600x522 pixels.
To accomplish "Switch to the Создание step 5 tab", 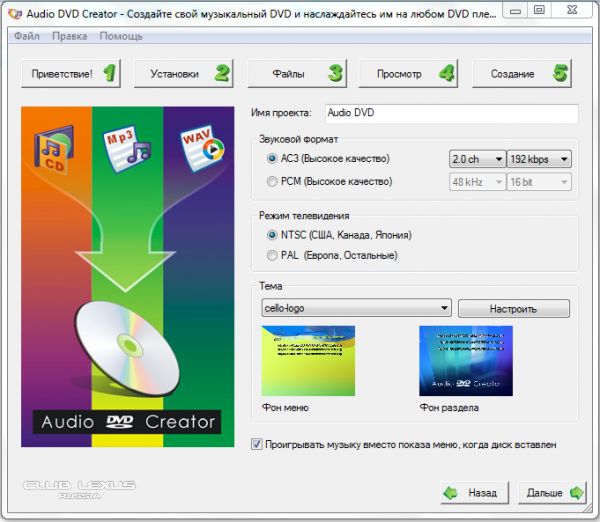I will pos(522,73).
